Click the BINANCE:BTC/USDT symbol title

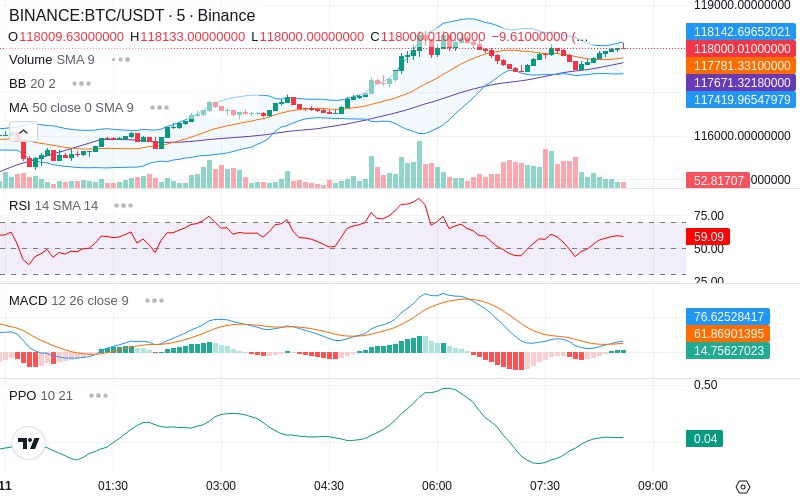(132, 15)
